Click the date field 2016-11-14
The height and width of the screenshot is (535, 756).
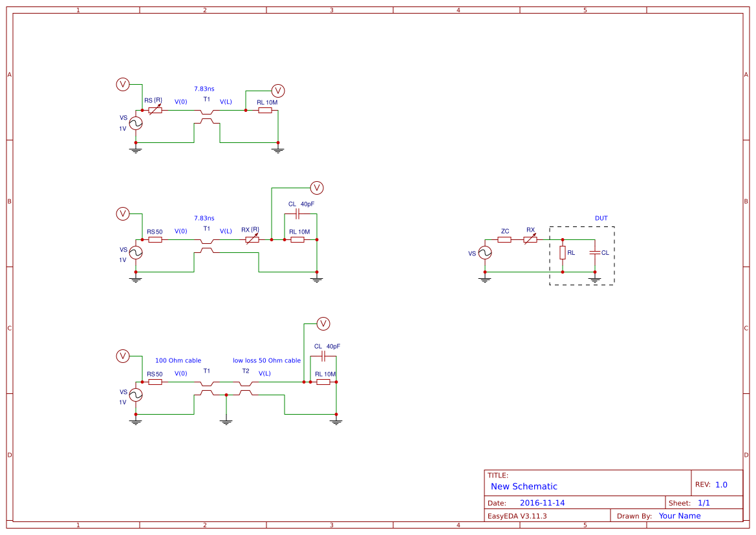click(x=543, y=502)
